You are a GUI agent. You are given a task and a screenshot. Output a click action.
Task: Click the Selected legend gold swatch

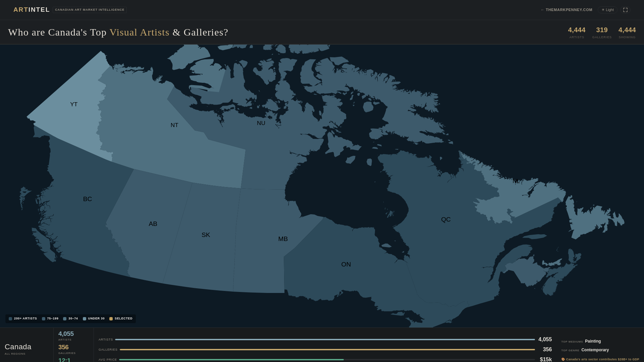[111, 319]
